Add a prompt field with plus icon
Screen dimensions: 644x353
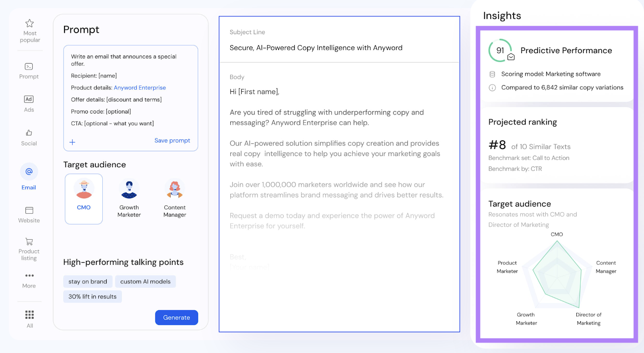[72, 142]
